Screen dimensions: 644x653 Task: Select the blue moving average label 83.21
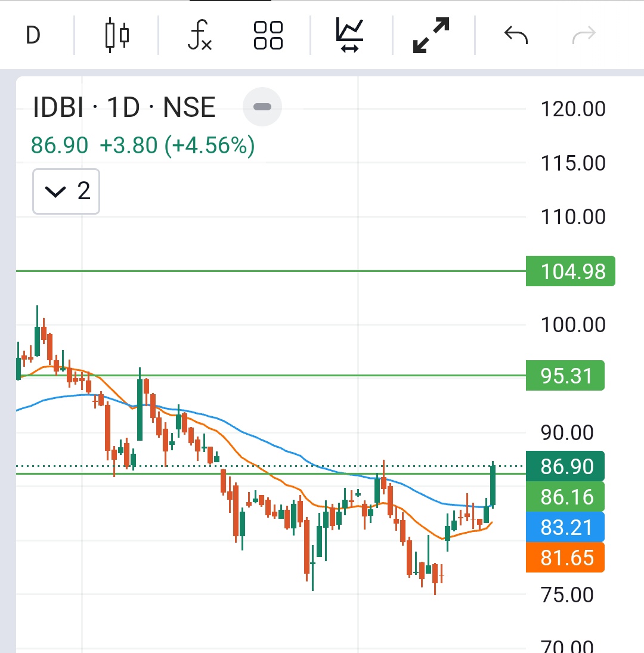(x=565, y=527)
